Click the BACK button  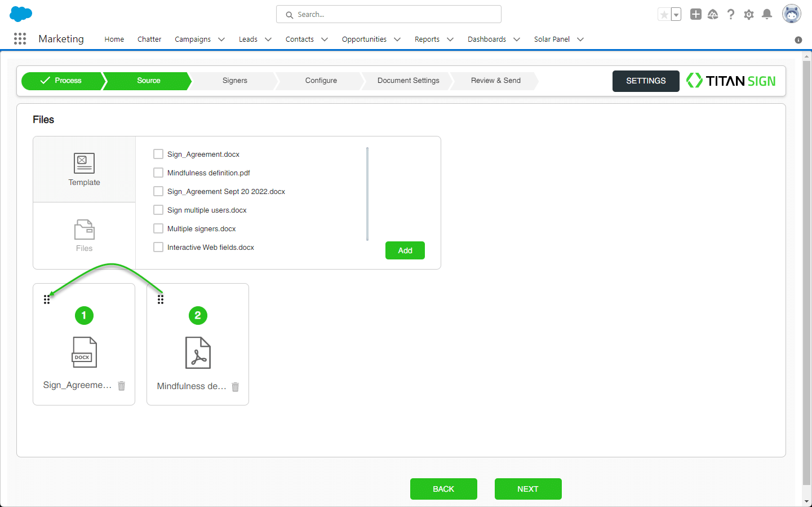pos(443,489)
